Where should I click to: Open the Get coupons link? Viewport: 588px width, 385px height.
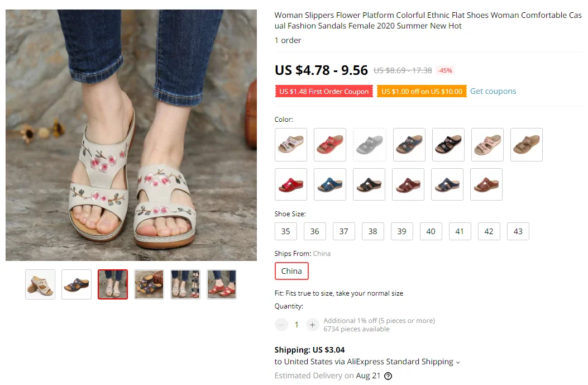point(493,91)
